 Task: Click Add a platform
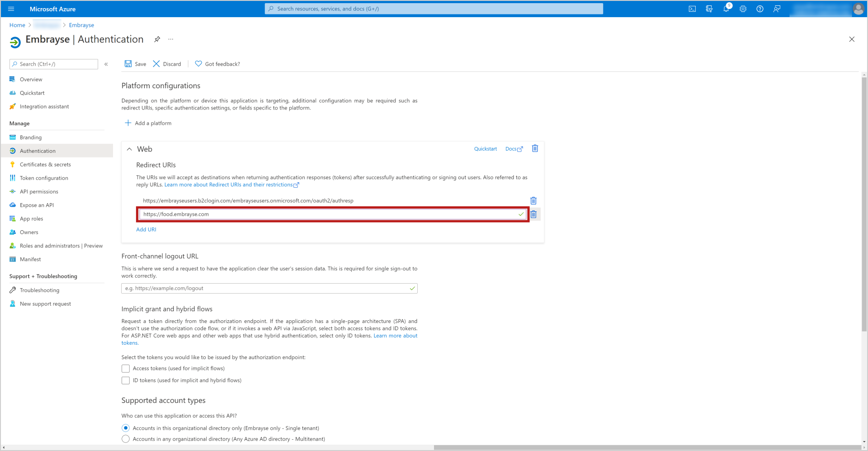click(x=148, y=123)
